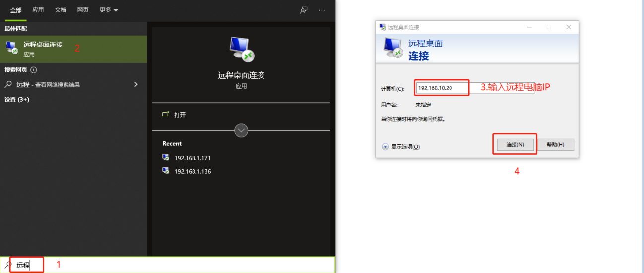Expand more actions with the circular down arrow

coord(241,131)
